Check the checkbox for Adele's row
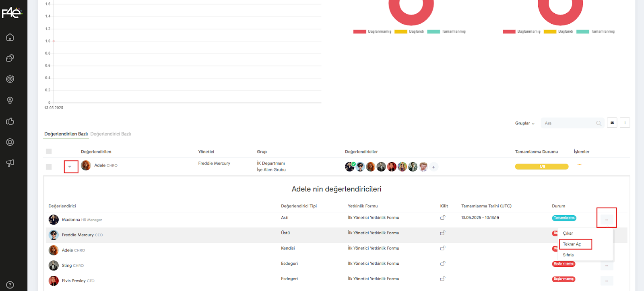 pos(49,167)
